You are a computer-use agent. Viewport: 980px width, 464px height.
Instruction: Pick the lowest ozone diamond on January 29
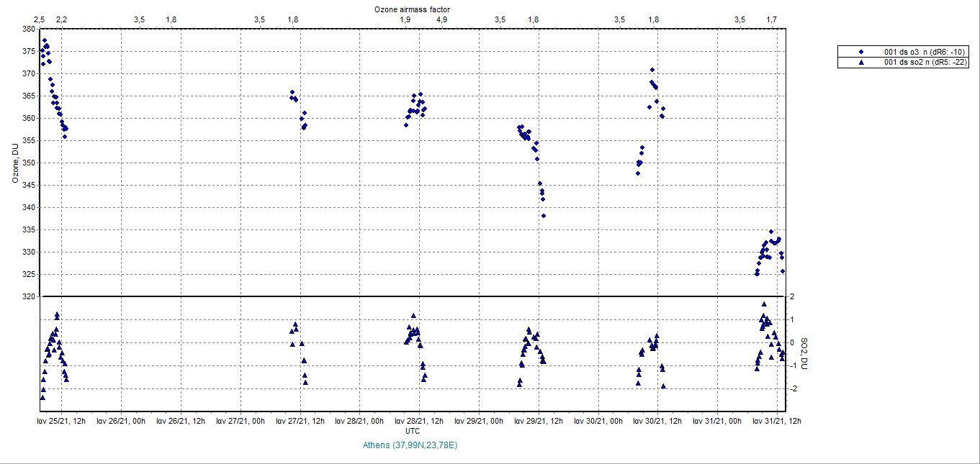[544, 216]
